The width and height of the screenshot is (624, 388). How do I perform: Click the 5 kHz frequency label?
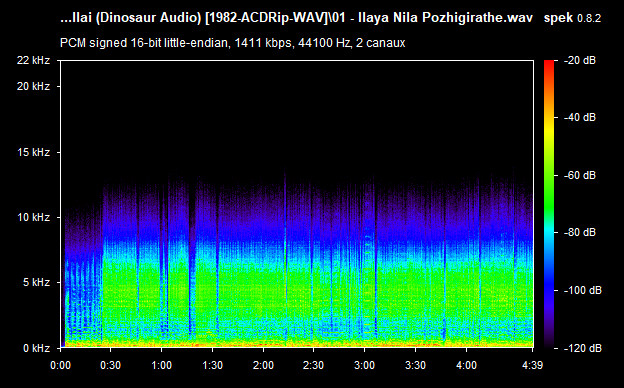coord(37,283)
